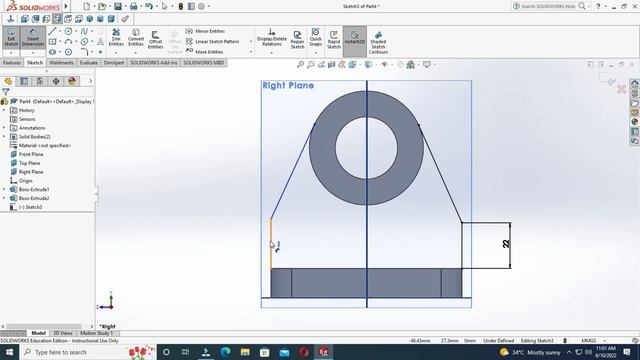The width and height of the screenshot is (640, 360).
Task: Click Repair Sketch
Action: pos(297,40)
